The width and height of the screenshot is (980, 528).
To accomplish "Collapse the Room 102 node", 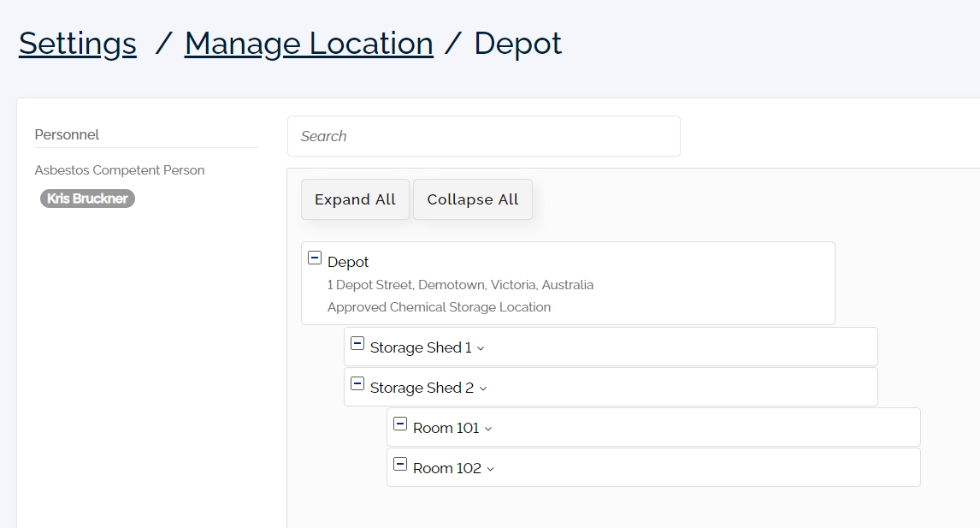I will coord(399,463).
